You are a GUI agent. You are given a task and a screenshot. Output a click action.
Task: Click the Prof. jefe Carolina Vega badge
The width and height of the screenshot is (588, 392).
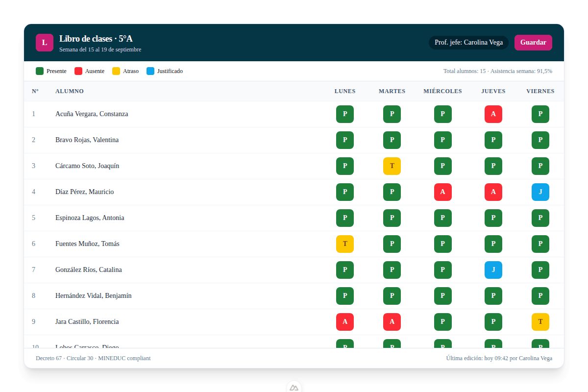point(468,43)
